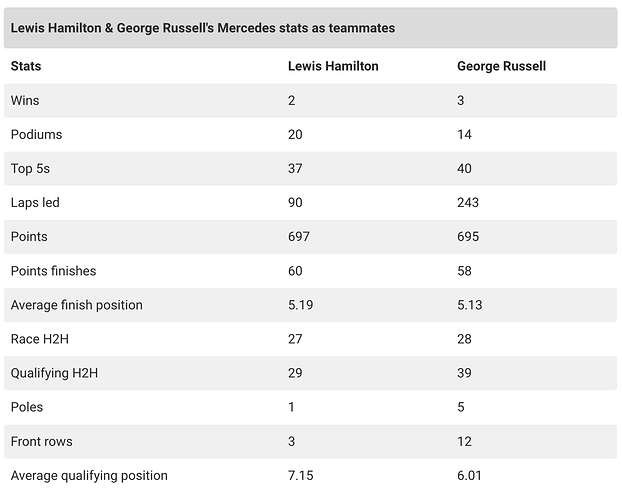The image size is (622, 500).
Task: Click the 'Race H2H' row label
Action: tap(39, 339)
